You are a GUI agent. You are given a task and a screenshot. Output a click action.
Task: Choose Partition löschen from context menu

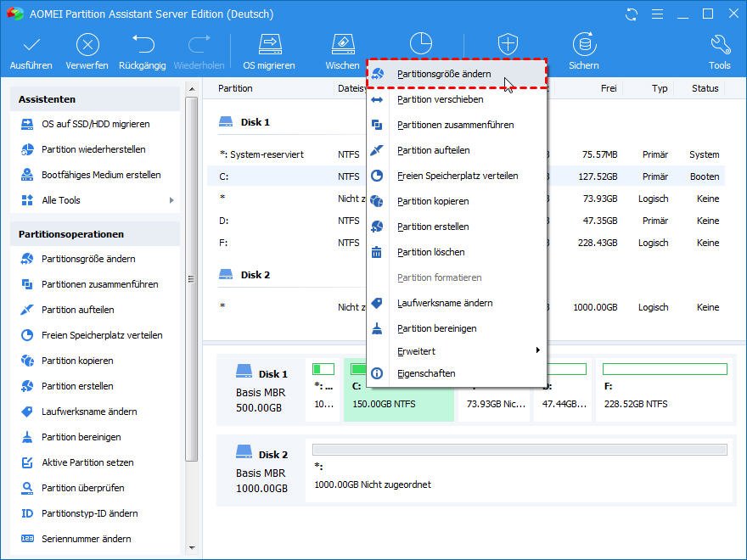[457, 252]
